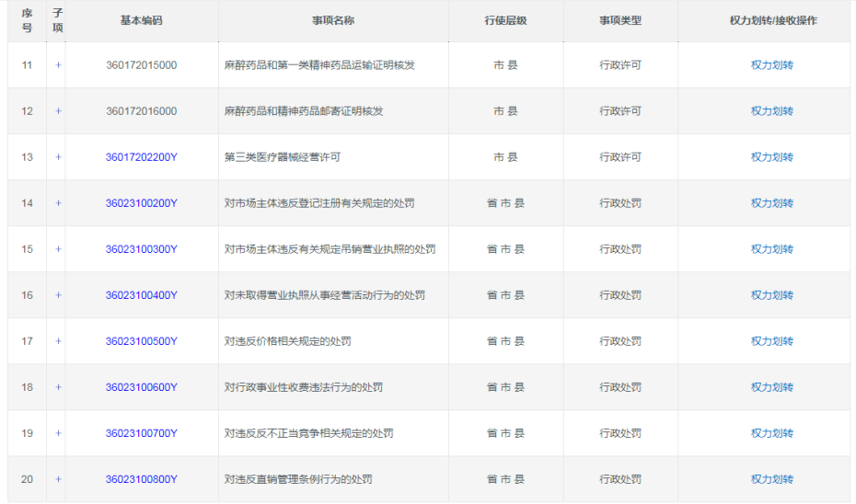Click 权力划转 for row 20
Viewport: 856px width, 504px height.
771,479
